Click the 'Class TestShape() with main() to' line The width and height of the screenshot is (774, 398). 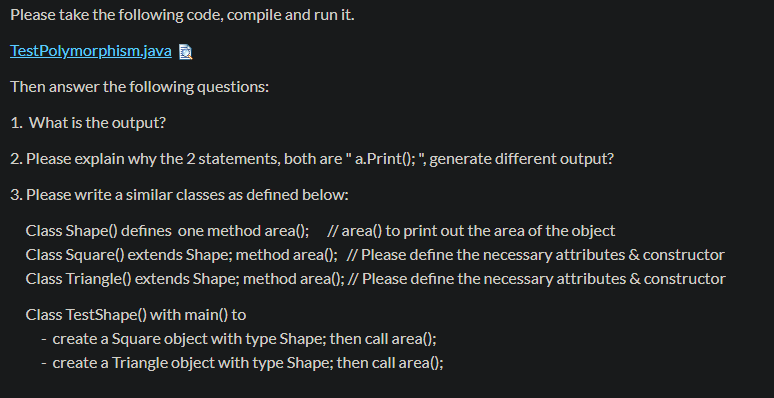[x=136, y=315]
